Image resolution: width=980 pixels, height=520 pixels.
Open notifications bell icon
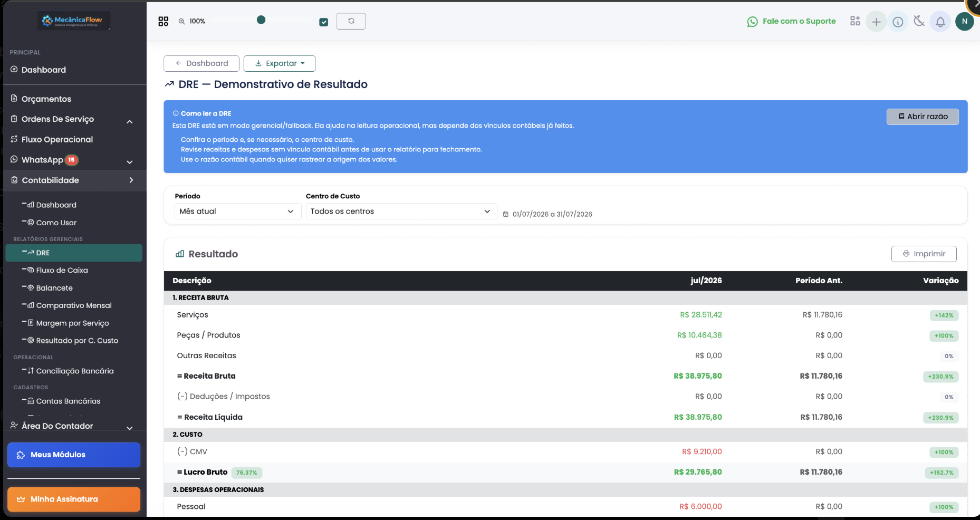940,22
